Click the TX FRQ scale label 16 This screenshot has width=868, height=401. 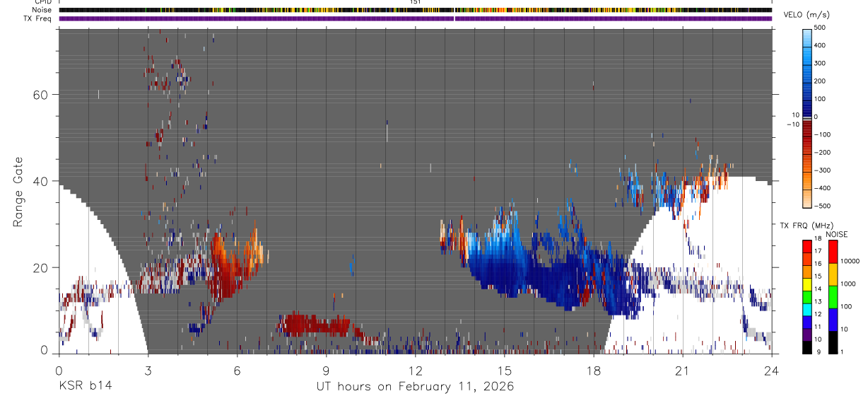(819, 265)
